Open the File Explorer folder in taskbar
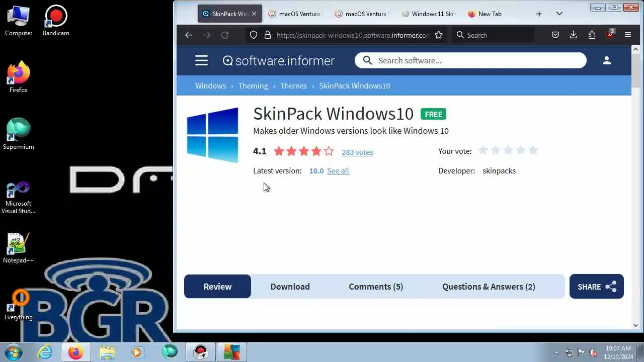Screen dimensions: 644x362 107,352
